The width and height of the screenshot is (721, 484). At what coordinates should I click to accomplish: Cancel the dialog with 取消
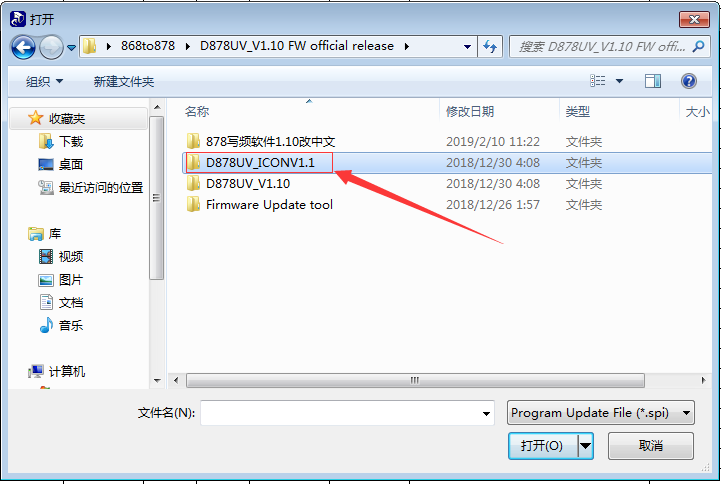651,445
